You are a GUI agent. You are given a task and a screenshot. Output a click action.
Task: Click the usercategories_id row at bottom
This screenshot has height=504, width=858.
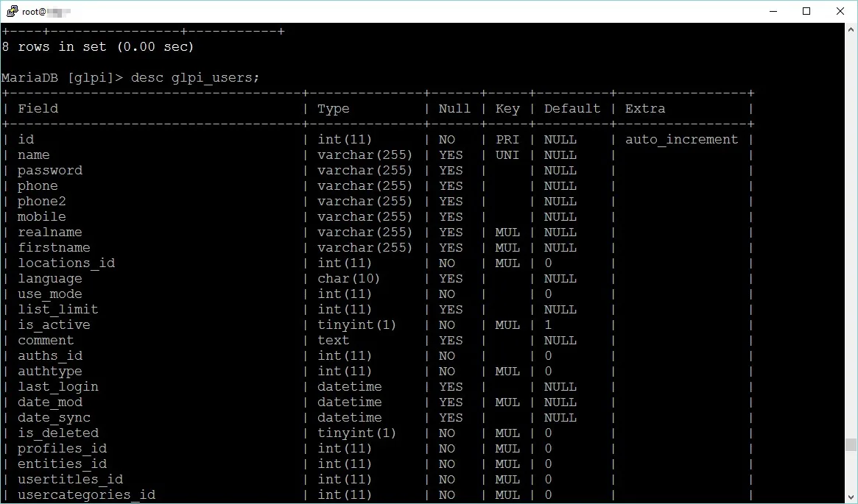pos(86,494)
